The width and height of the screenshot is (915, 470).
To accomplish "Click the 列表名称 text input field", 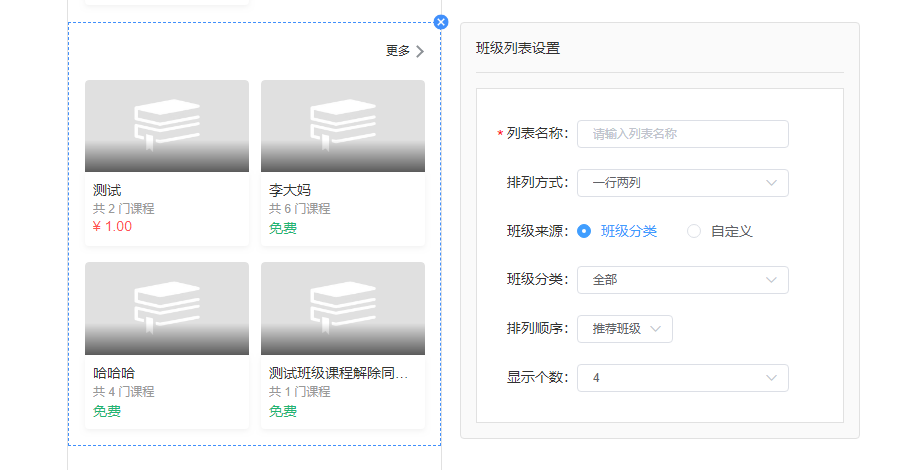I will pos(682,134).
